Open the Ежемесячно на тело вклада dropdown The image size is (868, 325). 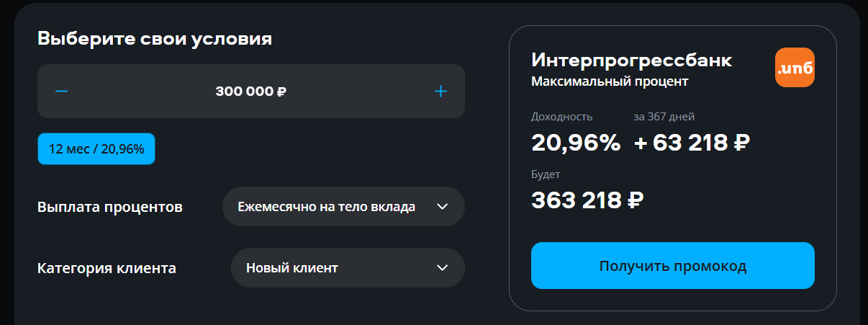point(344,207)
